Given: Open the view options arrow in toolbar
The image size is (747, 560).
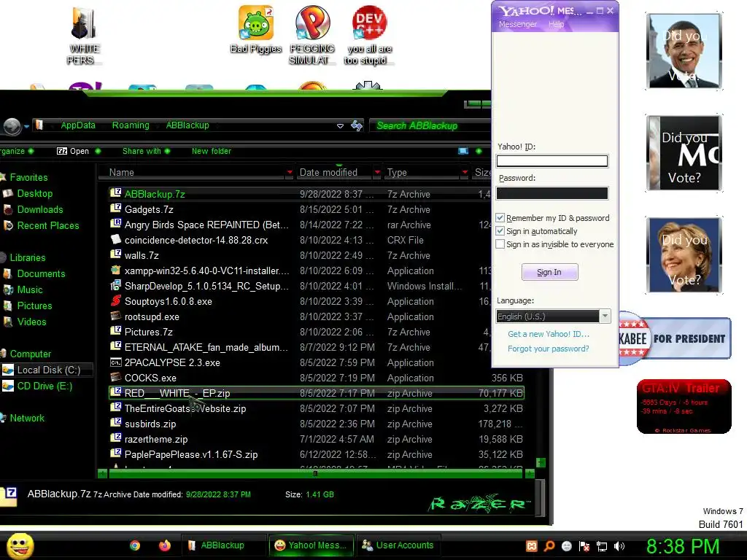Looking at the screenshot, I should [479, 151].
